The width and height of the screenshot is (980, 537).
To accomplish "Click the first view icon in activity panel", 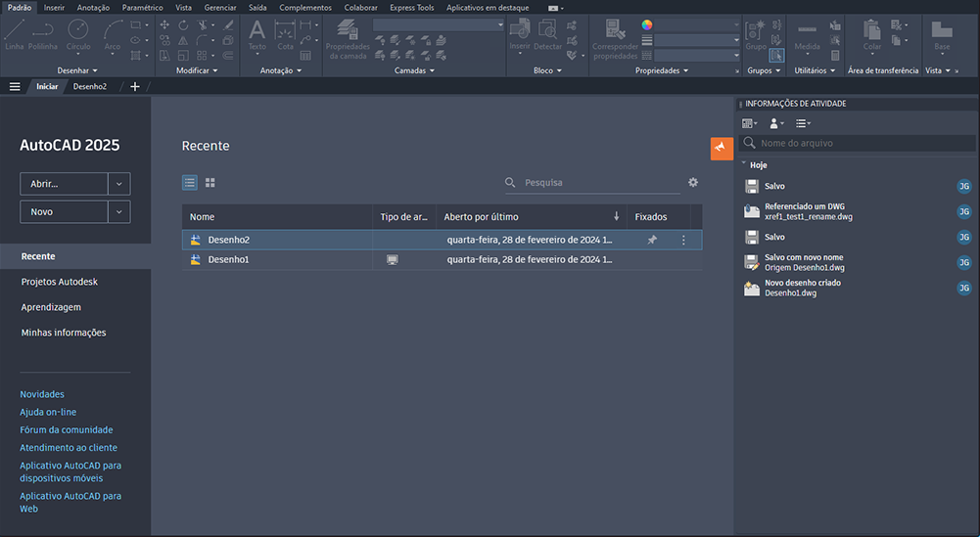I will (749, 123).
